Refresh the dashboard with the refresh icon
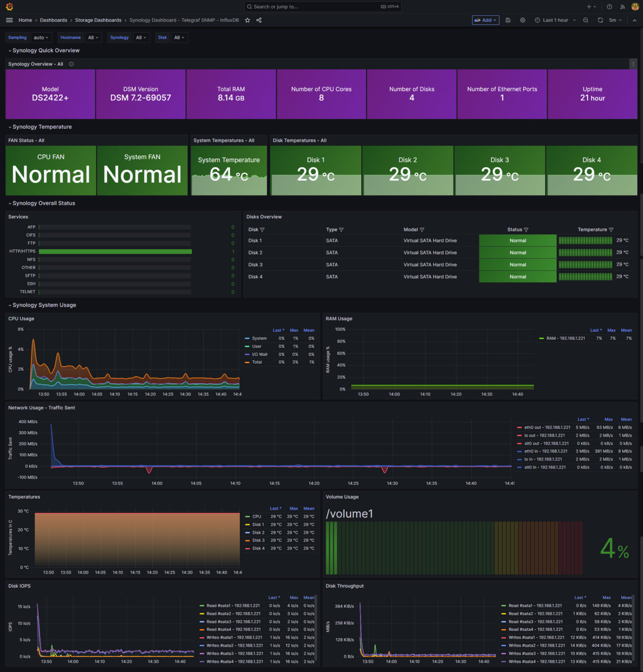The height and width of the screenshot is (672, 643). click(x=601, y=20)
